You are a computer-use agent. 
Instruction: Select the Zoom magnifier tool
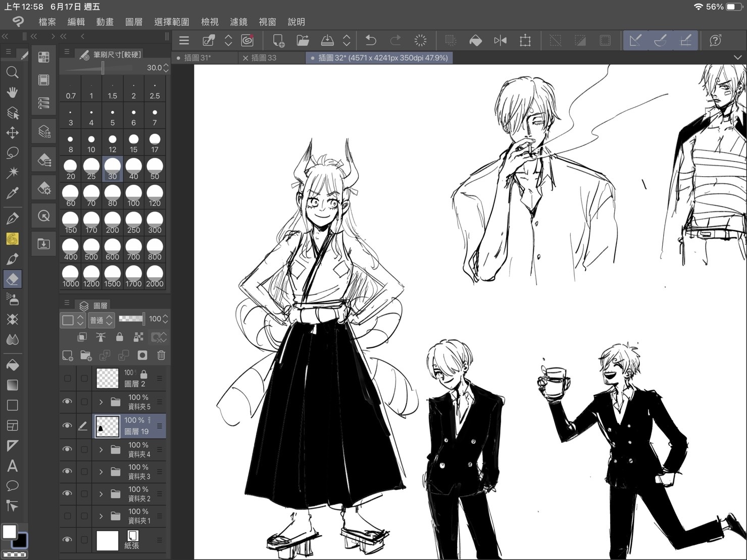[12, 72]
